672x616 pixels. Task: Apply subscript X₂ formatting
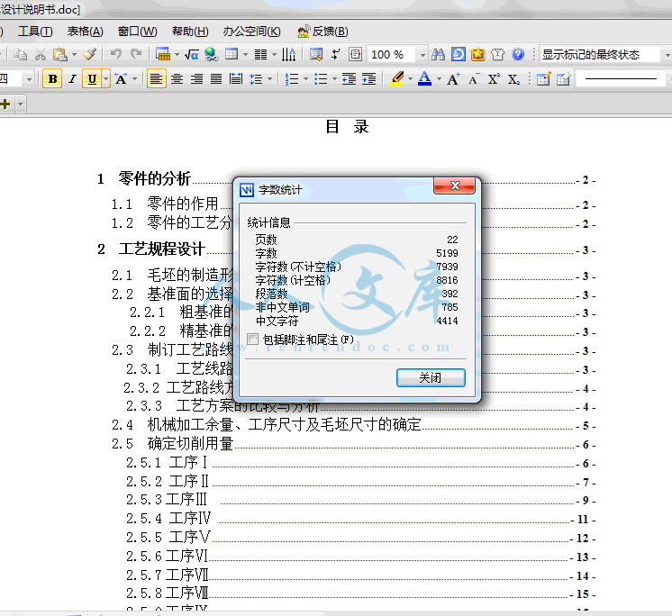[513, 79]
